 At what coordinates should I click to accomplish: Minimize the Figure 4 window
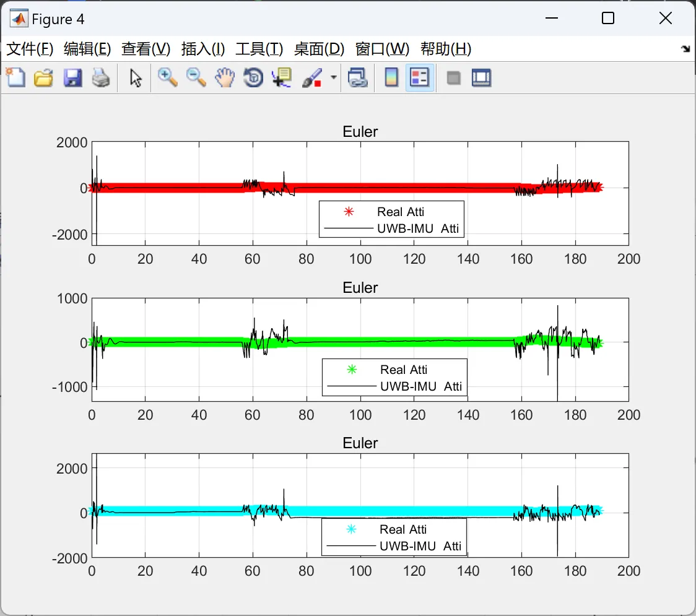[551, 18]
